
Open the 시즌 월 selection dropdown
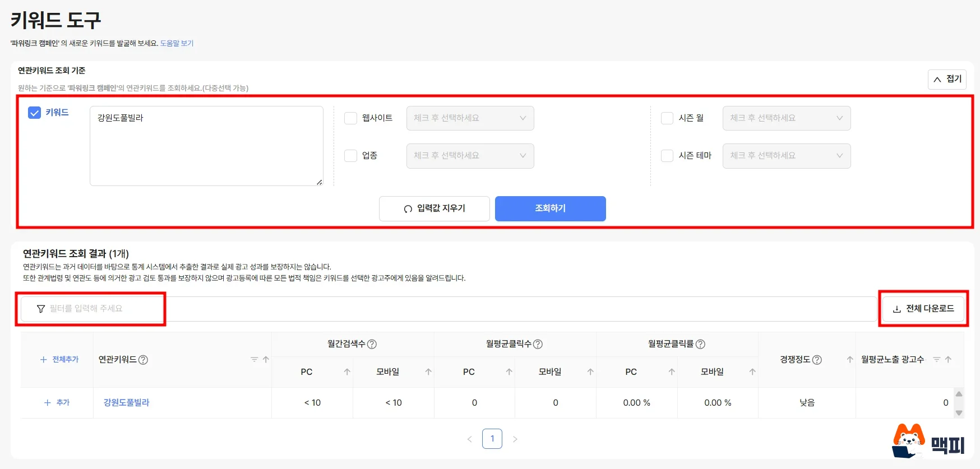(x=787, y=118)
